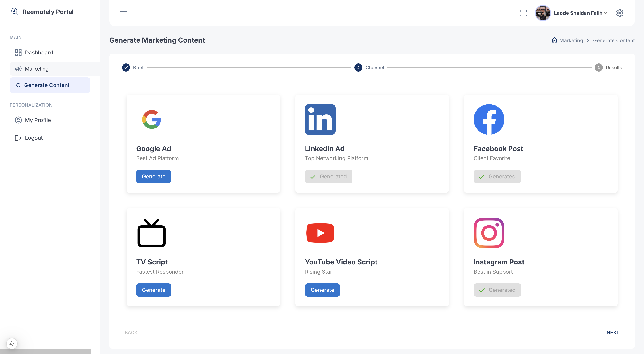
Task: Generate the Google Ad content
Action: 153,176
